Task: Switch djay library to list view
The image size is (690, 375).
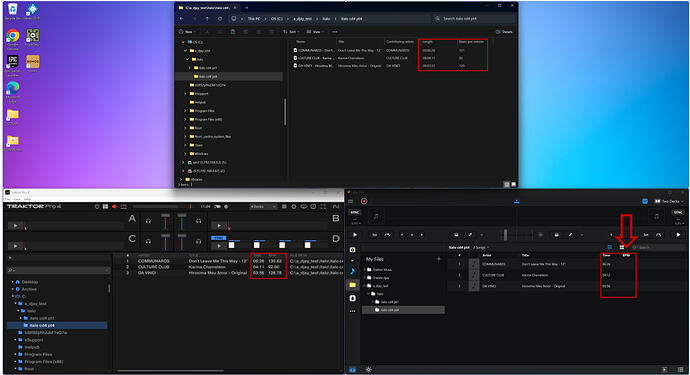Action: [610, 247]
